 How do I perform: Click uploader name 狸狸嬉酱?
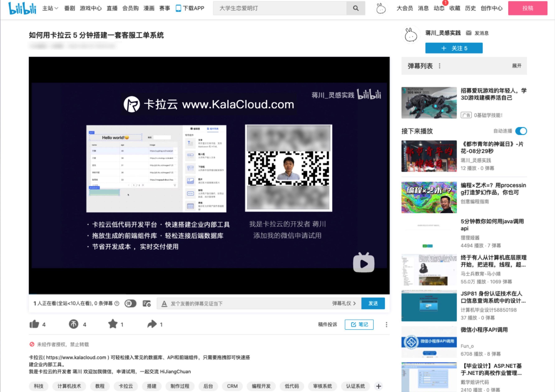tap(470, 238)
